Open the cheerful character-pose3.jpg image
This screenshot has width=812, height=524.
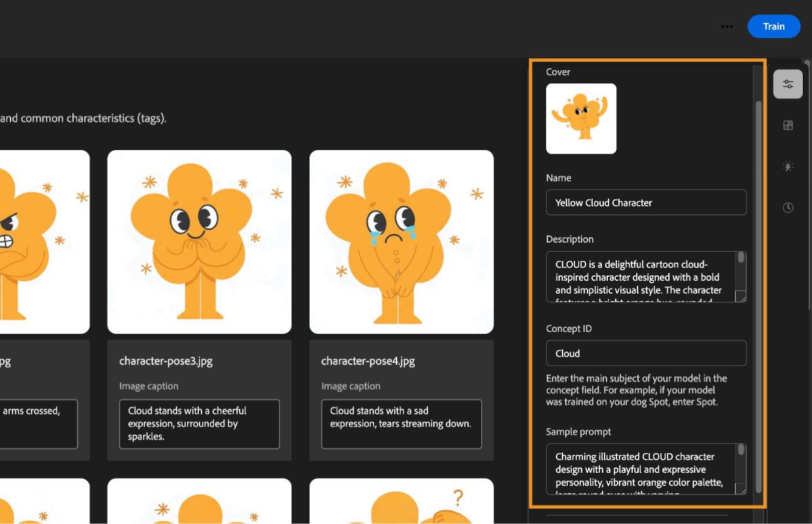[x=199, y=241]
